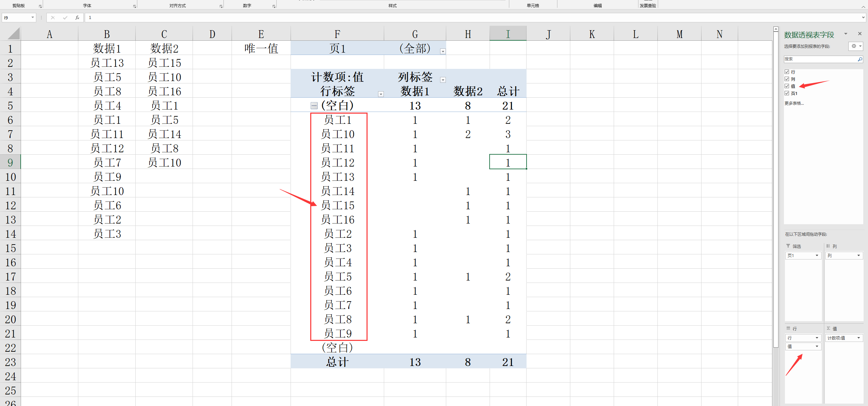Uncheck the 列 field checkbox
Image resolution: width=868 pixels, height=406 pixels.
pos(787,79)
